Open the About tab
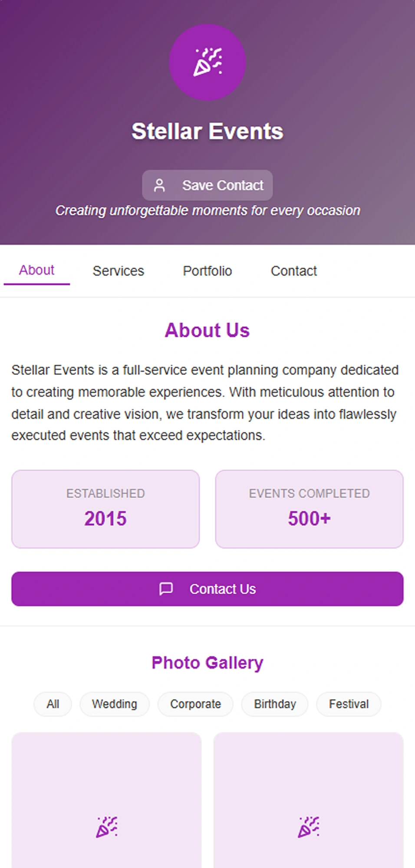This screenshot has height=868, width=415. [36, 270]
